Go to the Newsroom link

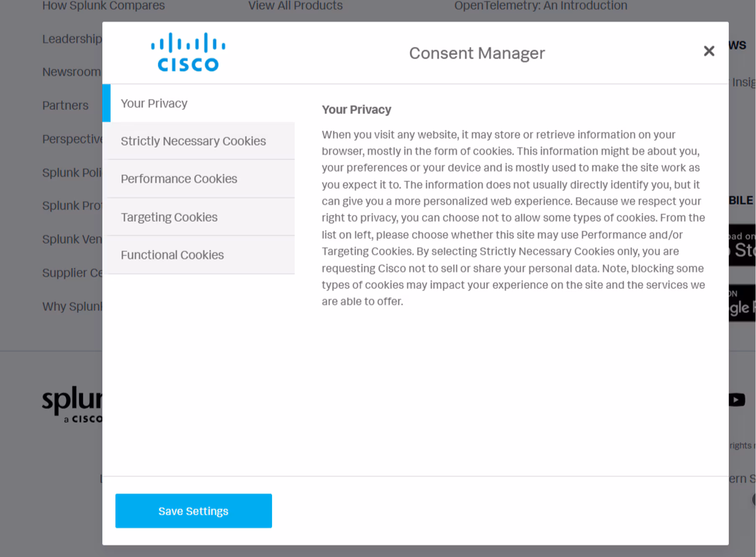coord(72,72)
